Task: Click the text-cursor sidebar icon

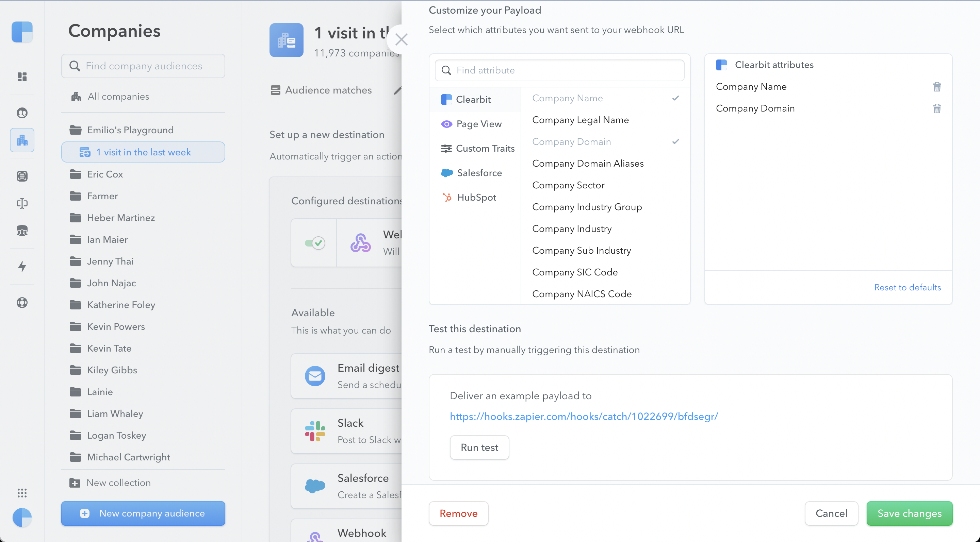Action: pyautogui.click(x=22, y=203)
